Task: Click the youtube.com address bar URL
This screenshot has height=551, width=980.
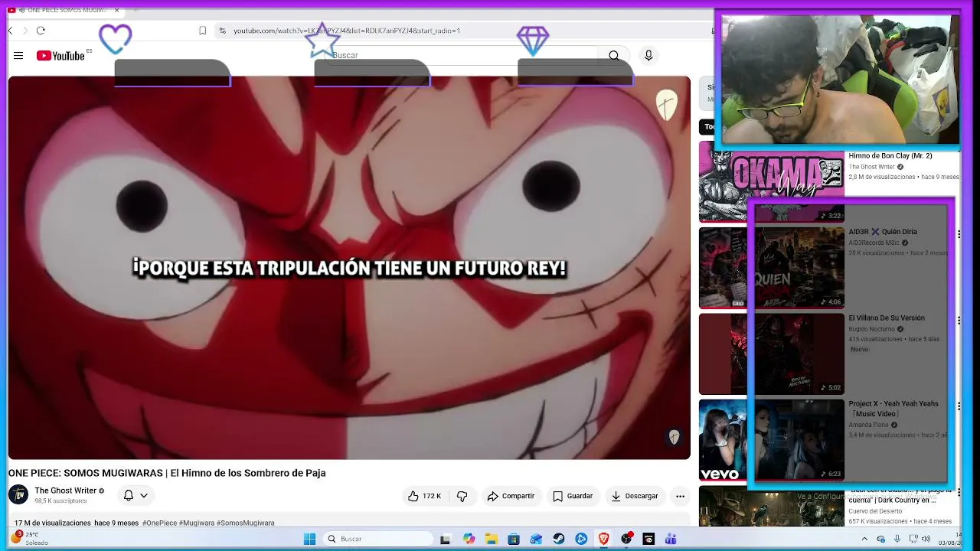Action: tap(347, 31)
